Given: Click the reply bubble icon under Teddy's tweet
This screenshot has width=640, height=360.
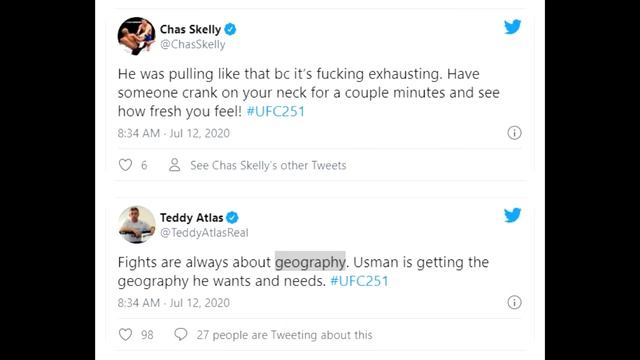Looking at the screenshot, I should click(x=181, y=334).
